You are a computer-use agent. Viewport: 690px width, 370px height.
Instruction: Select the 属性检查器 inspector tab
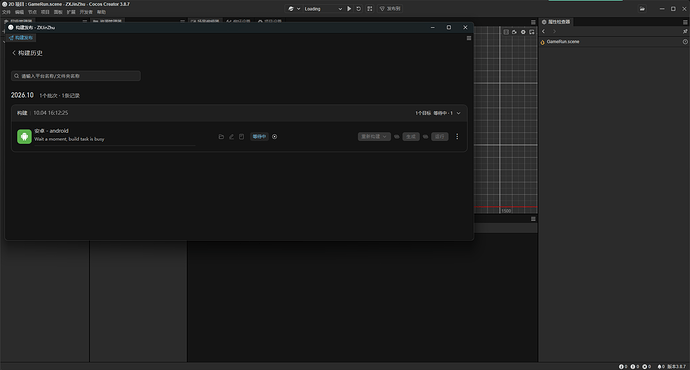[556, 22]
